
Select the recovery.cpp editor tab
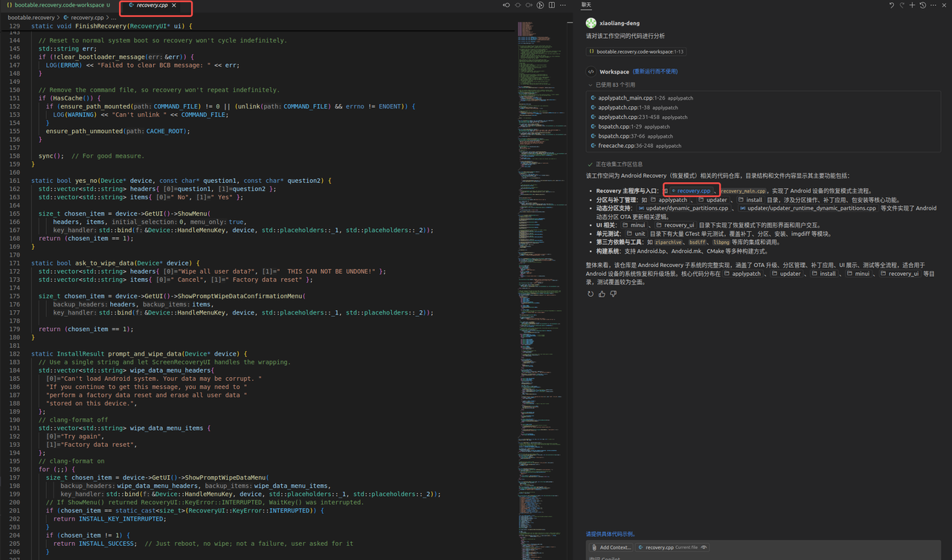pos(152,5)
